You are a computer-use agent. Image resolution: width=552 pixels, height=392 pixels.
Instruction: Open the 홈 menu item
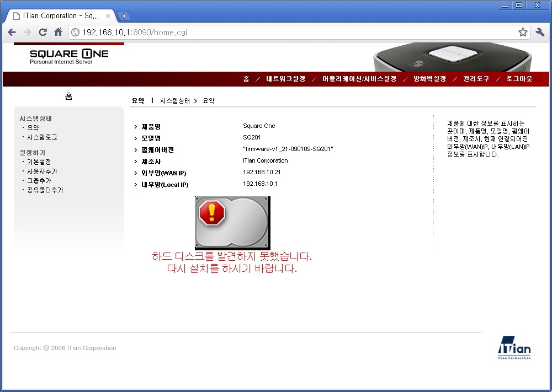pos(246,79)
